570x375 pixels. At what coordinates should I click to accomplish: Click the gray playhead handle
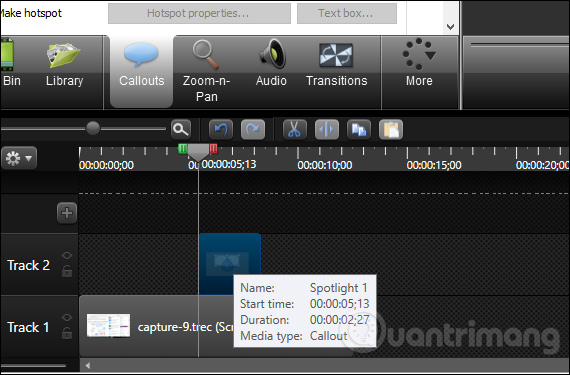tap(198, 152)
